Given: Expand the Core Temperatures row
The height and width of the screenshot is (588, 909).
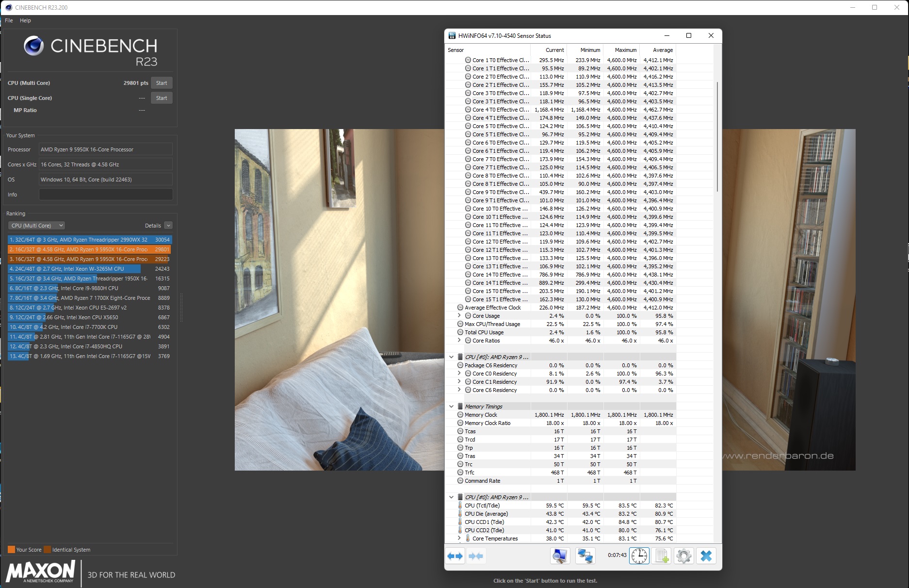Looking at the screenshot, I should click(459, 539).
